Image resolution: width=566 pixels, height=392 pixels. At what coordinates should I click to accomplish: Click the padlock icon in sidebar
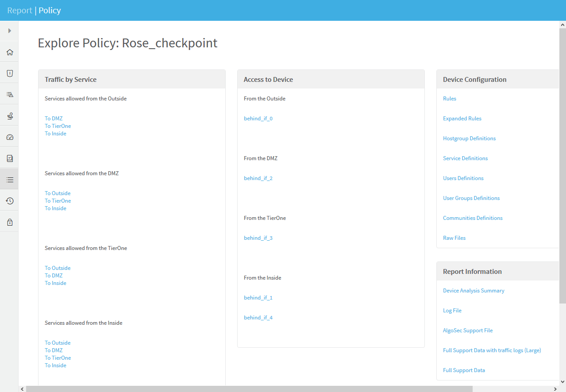pos(9,222)
